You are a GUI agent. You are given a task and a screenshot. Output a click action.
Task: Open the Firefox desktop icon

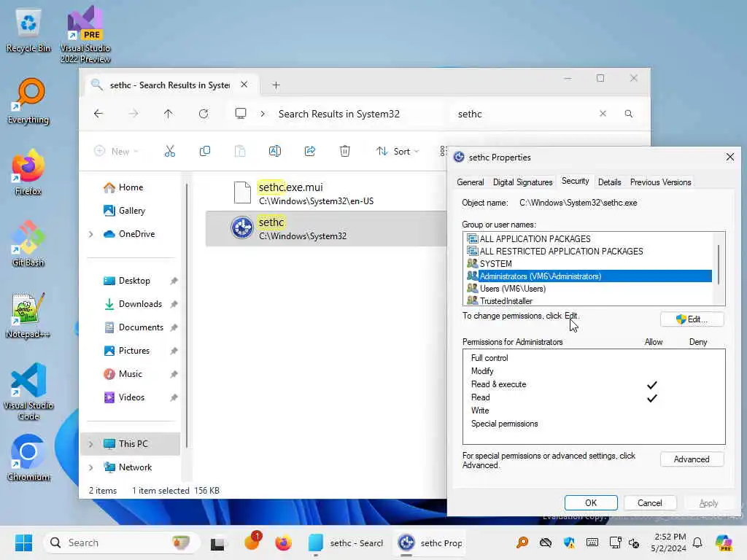click(x=28, y=172)
